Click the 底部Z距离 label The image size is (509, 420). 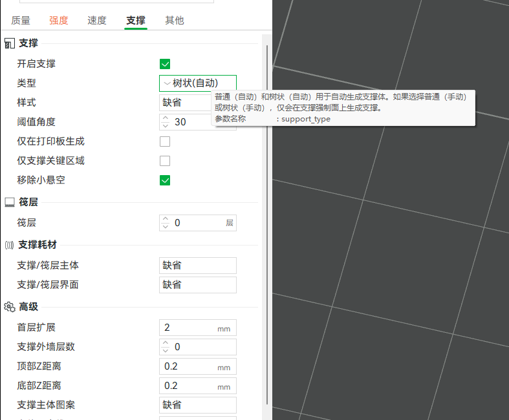coord(39,386)
